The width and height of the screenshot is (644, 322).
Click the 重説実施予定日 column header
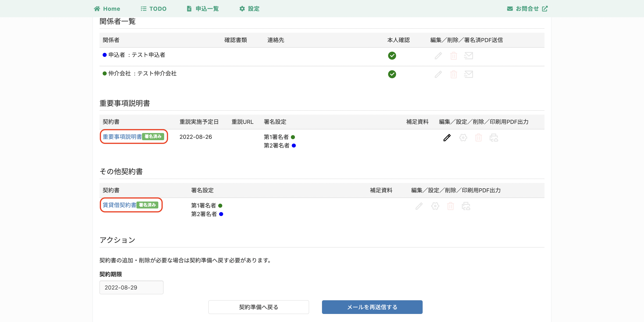tap(199, 122)
